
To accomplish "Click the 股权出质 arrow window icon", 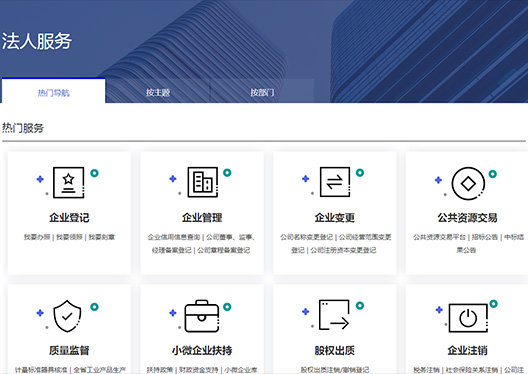I will [x=334, y=315].
